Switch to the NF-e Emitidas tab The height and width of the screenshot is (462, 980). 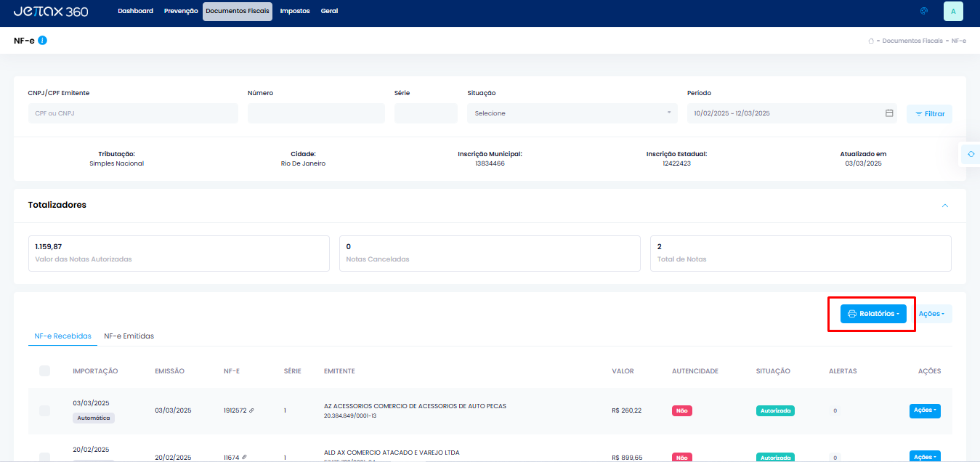[x=129, y=336]
